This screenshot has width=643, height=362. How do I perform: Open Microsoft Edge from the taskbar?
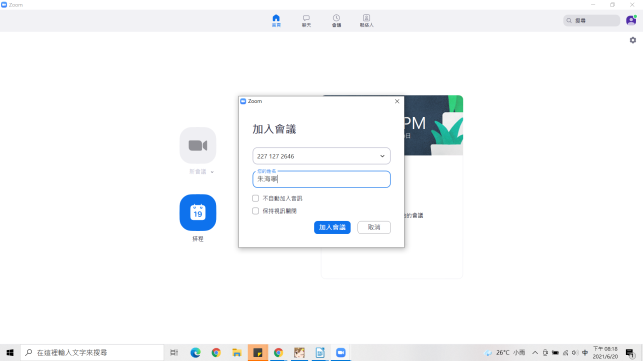[195, 353]
